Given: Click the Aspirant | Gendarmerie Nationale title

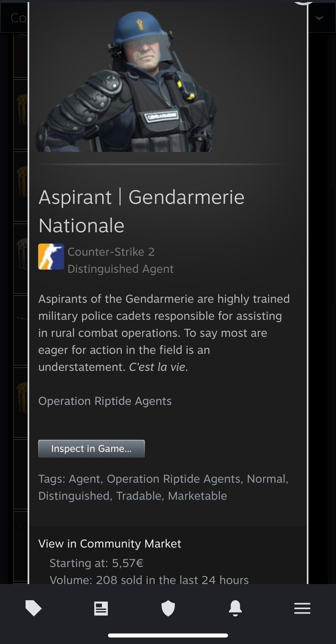Looking at the screenshot, I should click(141, 211).
